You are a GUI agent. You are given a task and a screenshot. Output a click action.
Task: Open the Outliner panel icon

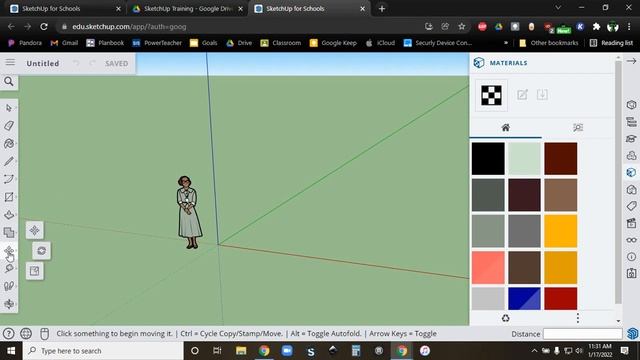(x=631, y=122)
